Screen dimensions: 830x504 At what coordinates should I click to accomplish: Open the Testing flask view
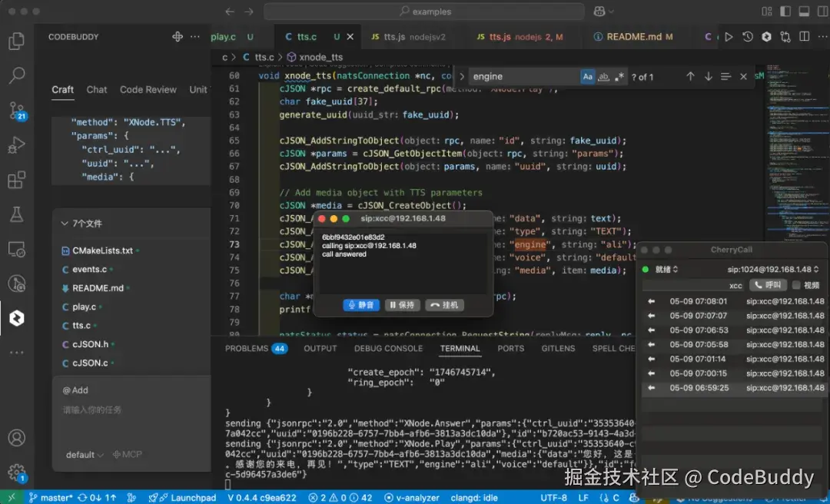(x=16, y=214)
